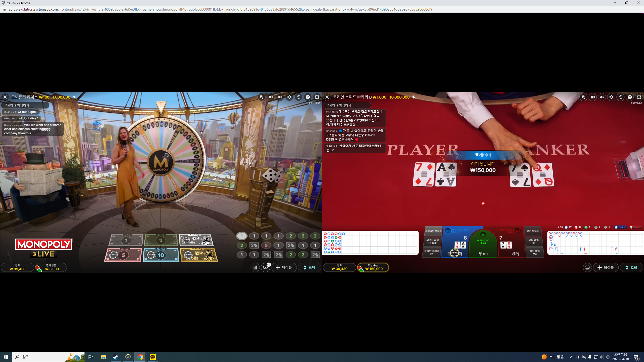Close the Korean Speed Baccarat B panel

click(327, 97)
